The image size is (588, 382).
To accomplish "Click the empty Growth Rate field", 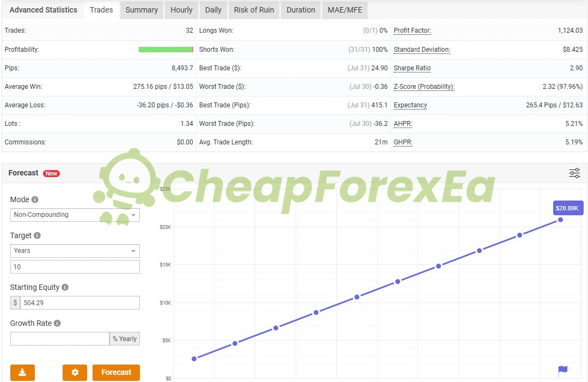I will click(x=60, y=339).
